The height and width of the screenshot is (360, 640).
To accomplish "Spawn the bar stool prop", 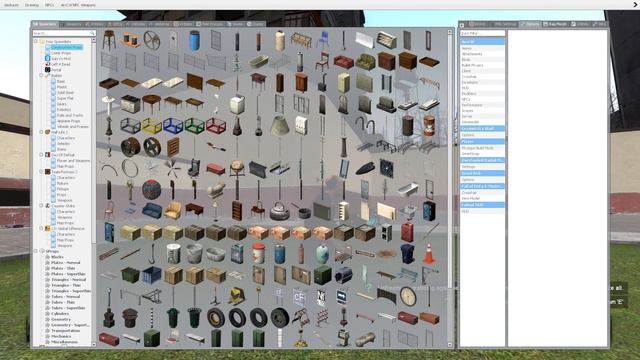I will click(x=109, y=41).
